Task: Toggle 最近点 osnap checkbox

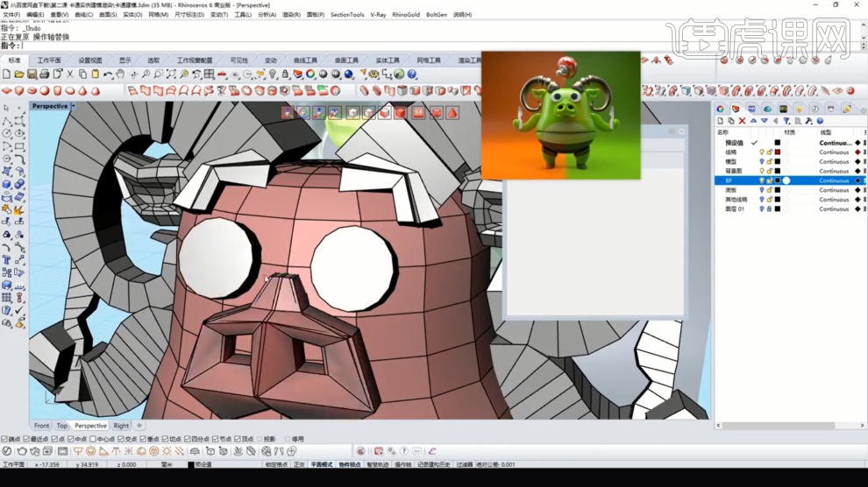Action: pos(26,439)
